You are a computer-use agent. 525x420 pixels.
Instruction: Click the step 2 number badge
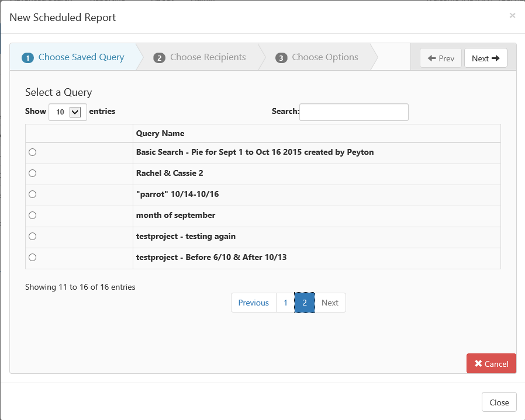[160, 58]
